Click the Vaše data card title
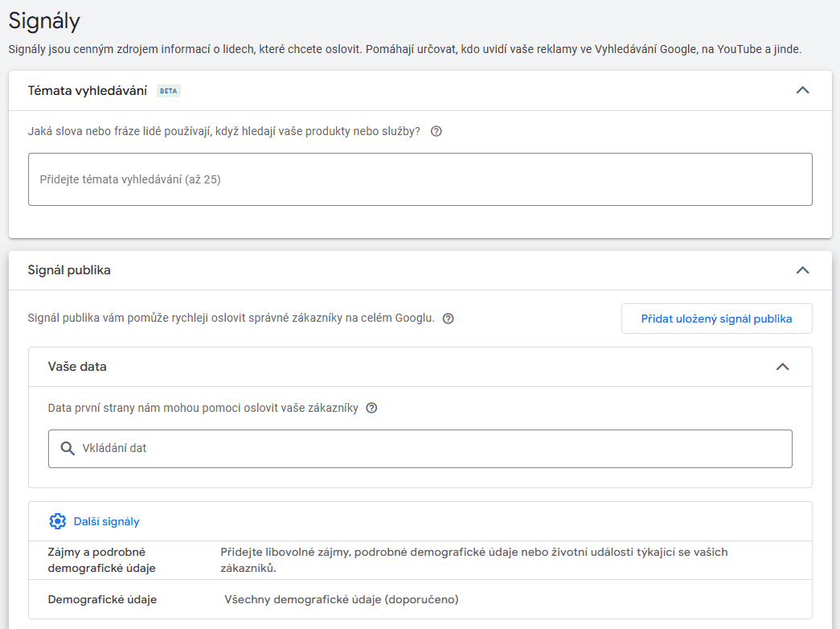 click(77, 367)
